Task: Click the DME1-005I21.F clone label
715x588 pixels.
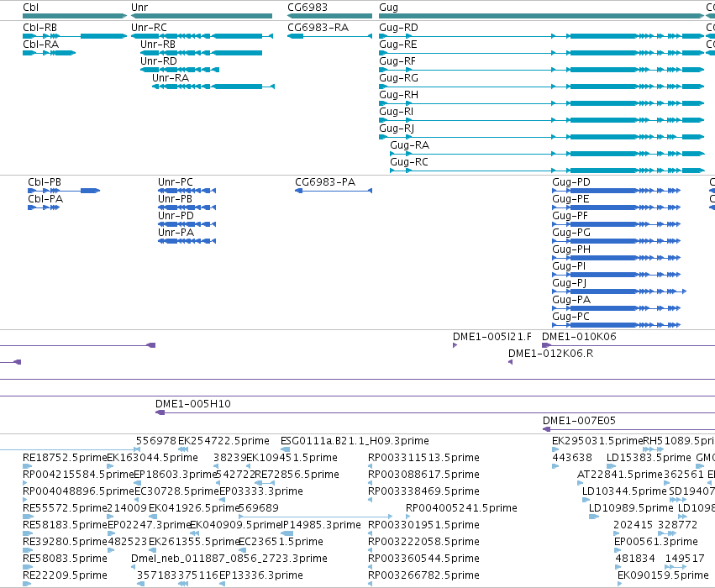Action: pos(492,337)
